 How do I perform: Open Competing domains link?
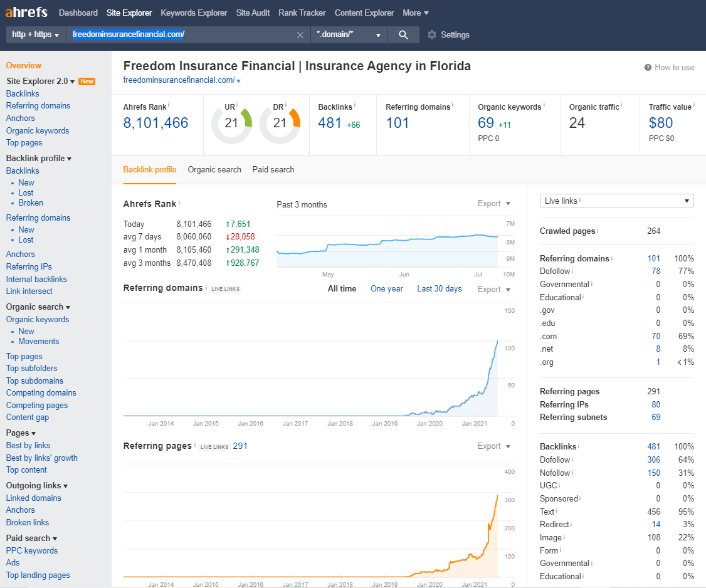click(x=41, y=393)
